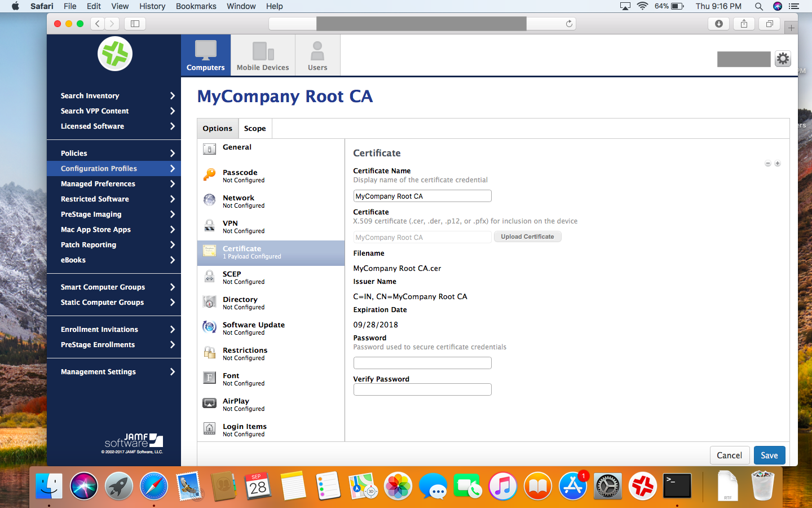Open the Computers section icon
This screenshot has height=508, width=812.
[x=206, y=50]
